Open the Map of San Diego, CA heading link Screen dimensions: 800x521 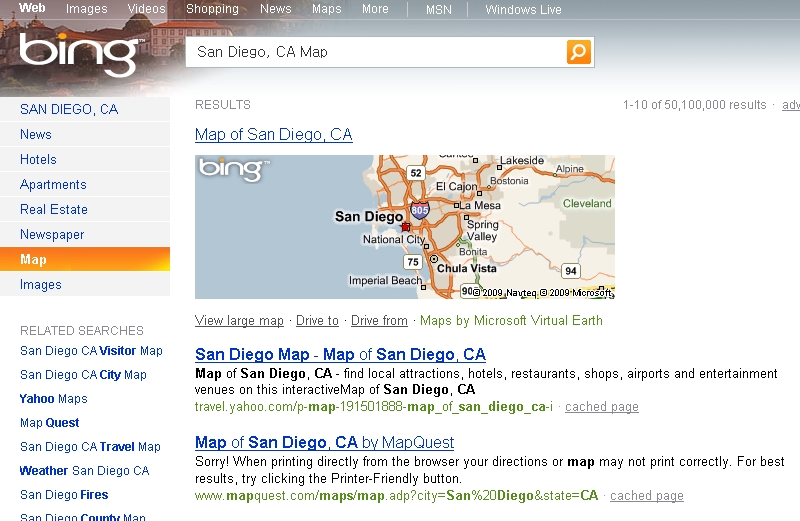point(273,134)
